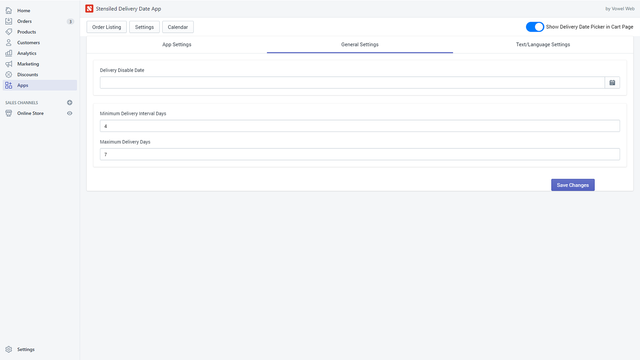Image resolution: width=640 pixels, height=360 pixels.
Task: Open the Calendar button in top bar
Action: tap(178, 27)
